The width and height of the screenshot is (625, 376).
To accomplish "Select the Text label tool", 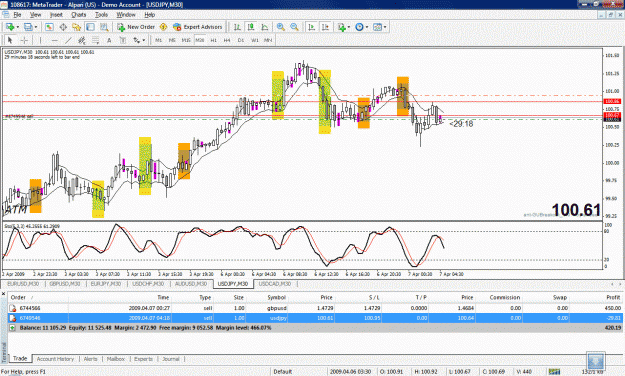I will click(109, 40).
